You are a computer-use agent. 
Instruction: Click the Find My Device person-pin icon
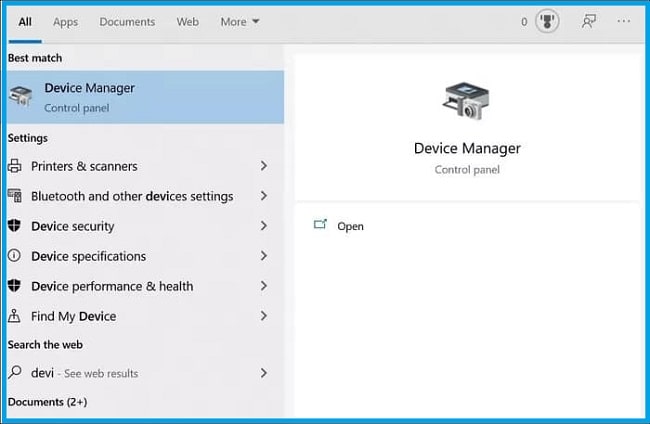coord(15,316)
